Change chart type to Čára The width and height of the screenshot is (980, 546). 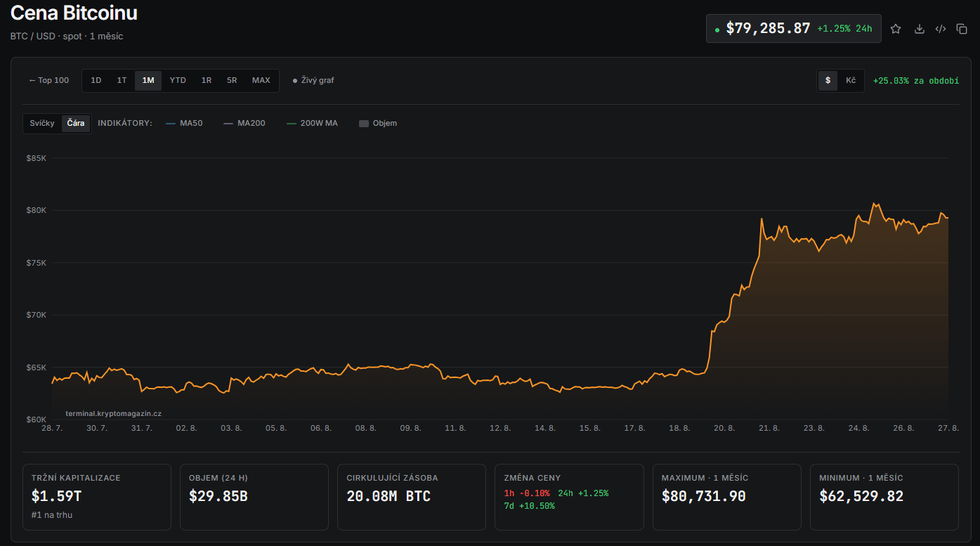76,123
